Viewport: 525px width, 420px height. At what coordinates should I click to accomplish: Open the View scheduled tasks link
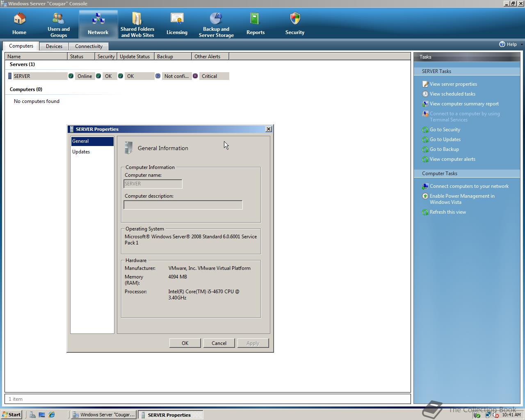452,94
